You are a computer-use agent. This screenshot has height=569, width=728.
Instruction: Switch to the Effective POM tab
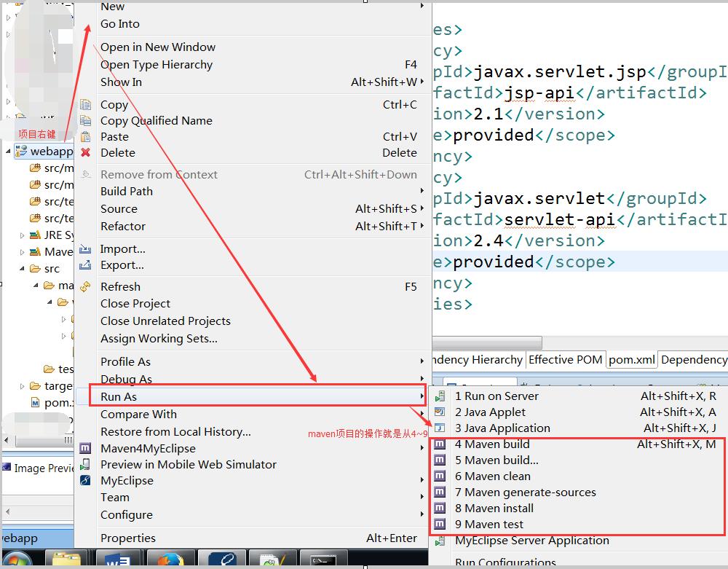pyautogui.click(x=565, y=359)
